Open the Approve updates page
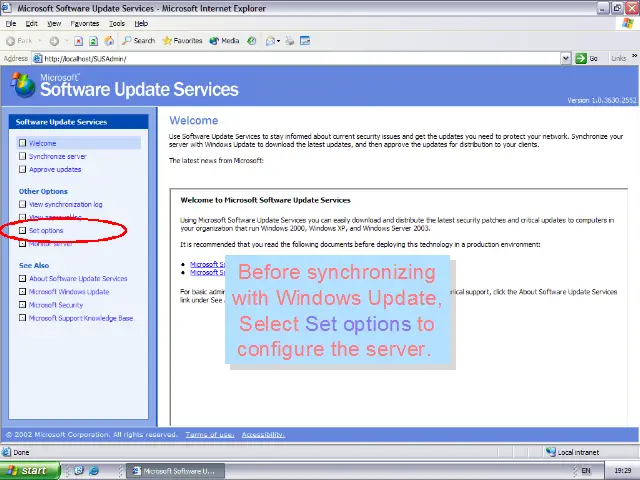 [x=55, y=169]
